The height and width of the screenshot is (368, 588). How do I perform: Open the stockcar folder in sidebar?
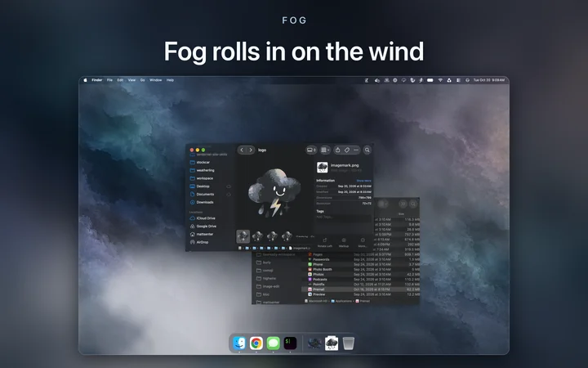point(200,162)
